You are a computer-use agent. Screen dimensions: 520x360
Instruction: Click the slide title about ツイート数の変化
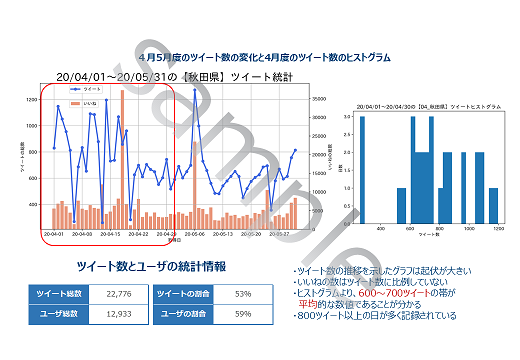click(264, 57)
